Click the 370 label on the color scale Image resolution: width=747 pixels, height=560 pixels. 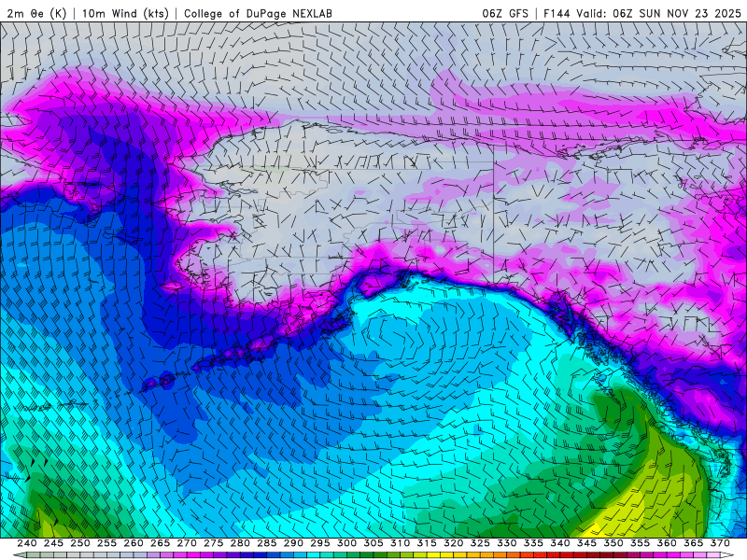coord(720,543)
